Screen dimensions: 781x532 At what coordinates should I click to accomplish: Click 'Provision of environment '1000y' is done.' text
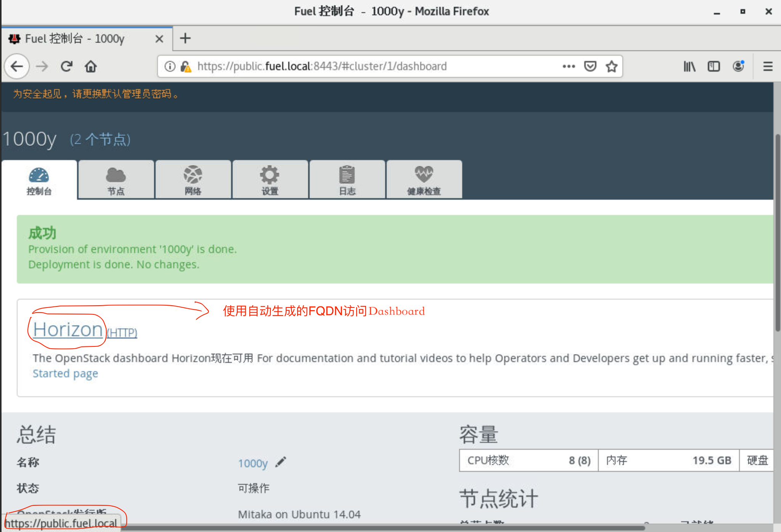pyautogui.click(x=132, y=249)
